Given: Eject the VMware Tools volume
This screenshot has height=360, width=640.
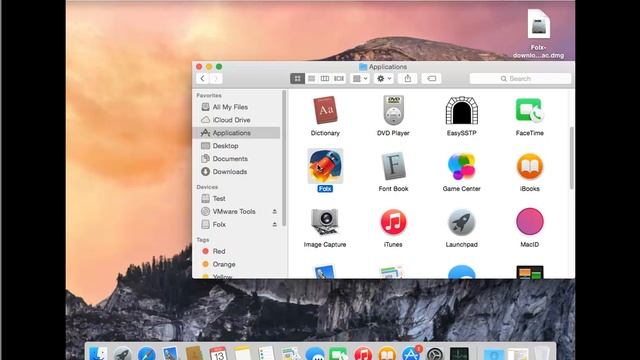Looking at the screenshot, I should click(275, 211).
